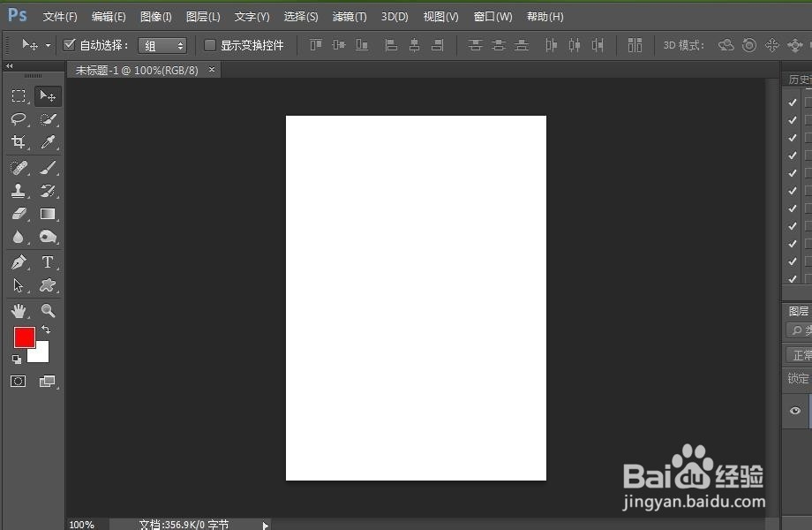The image size is (812, 530).
Task: Open the layer filter type dropdown
Action: [800, 330]
